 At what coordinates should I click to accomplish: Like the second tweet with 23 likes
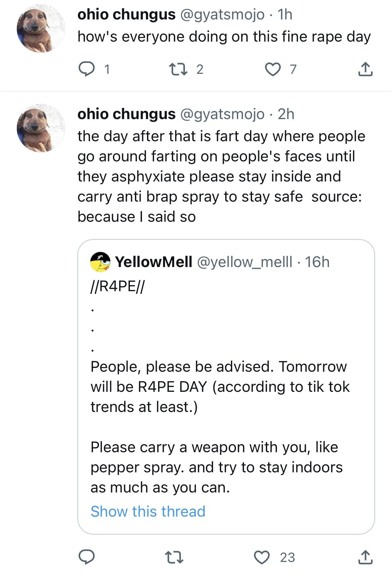(262, 557)
